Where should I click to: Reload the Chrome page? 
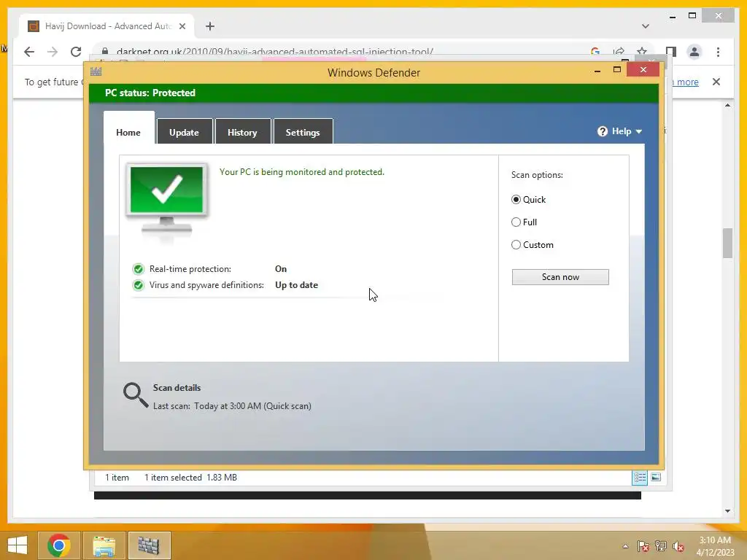coord(76,52)
